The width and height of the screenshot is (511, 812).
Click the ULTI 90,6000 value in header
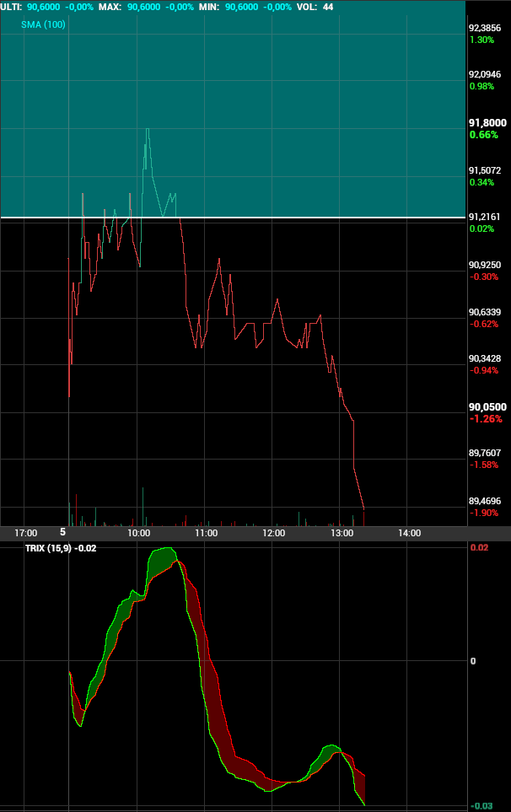coord(44,8)
